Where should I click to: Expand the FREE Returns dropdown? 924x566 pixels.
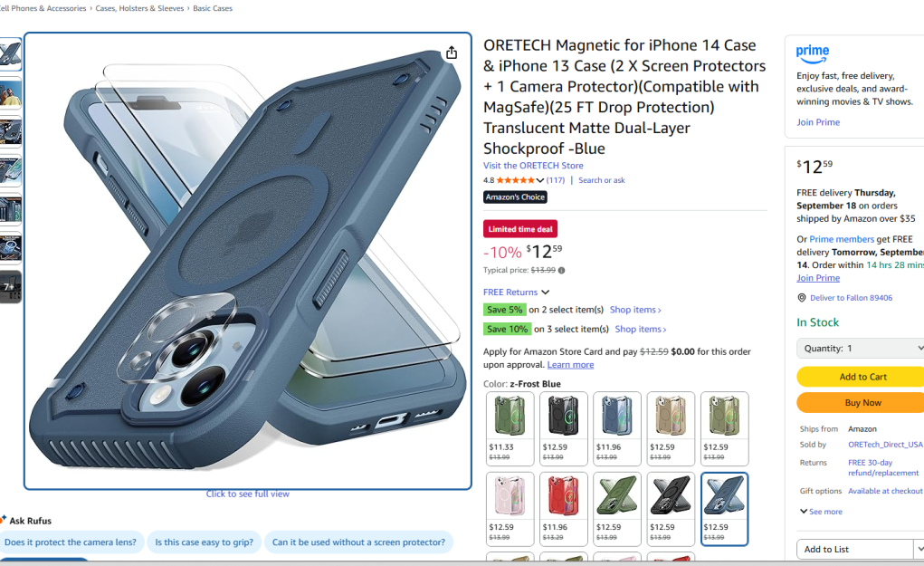tap(545, 292)
